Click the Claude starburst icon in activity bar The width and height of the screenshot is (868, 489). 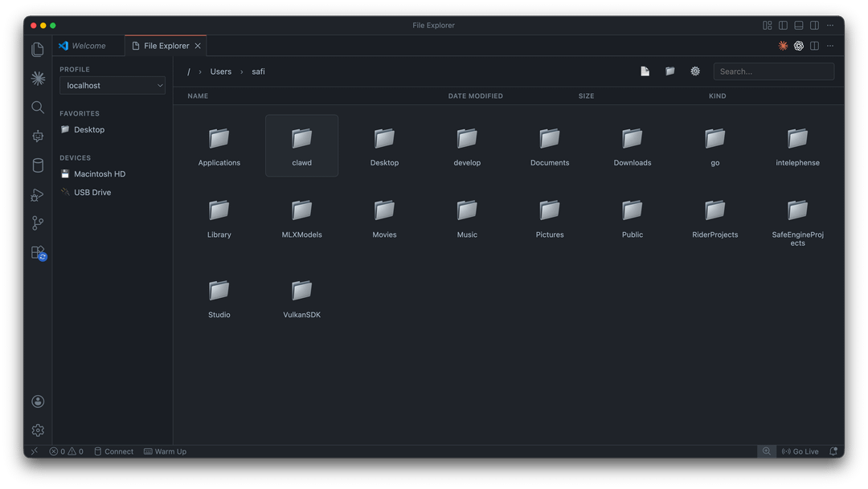point(38,78)
